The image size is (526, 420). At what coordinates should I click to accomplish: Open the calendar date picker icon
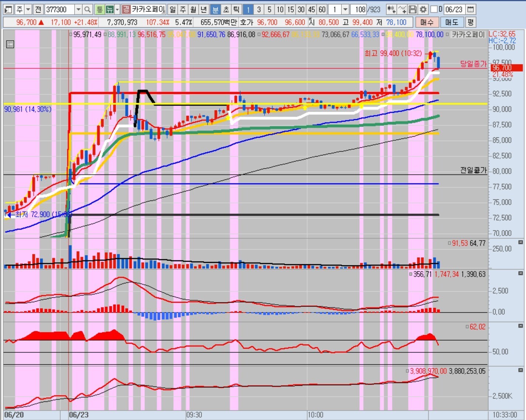tap(470, 9)
